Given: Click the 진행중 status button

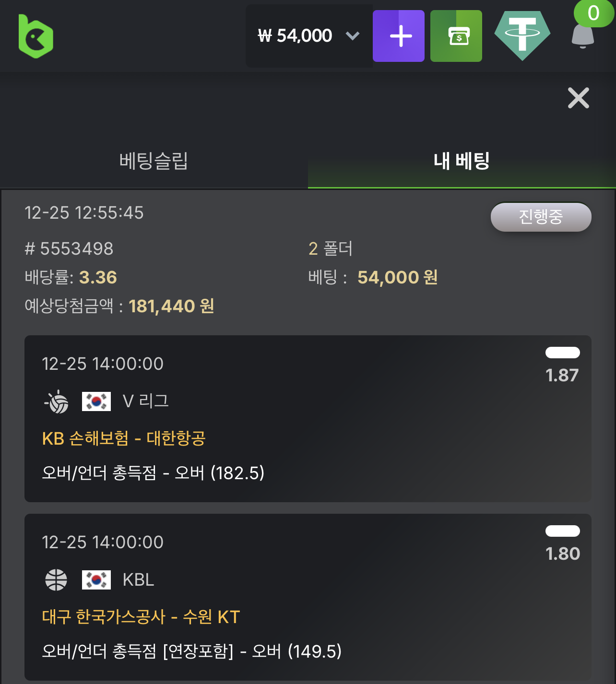Looking at the screenshot, I should [x=541, y=217].
